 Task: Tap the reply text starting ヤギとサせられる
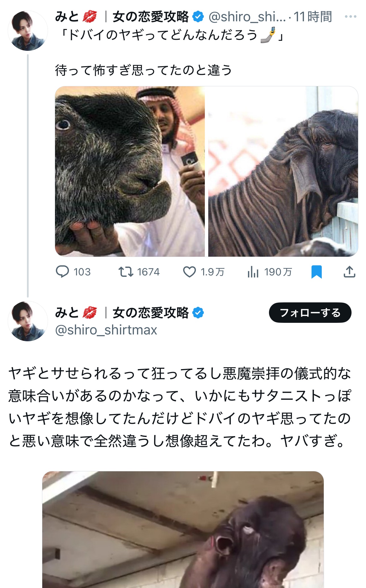[180, 407]
